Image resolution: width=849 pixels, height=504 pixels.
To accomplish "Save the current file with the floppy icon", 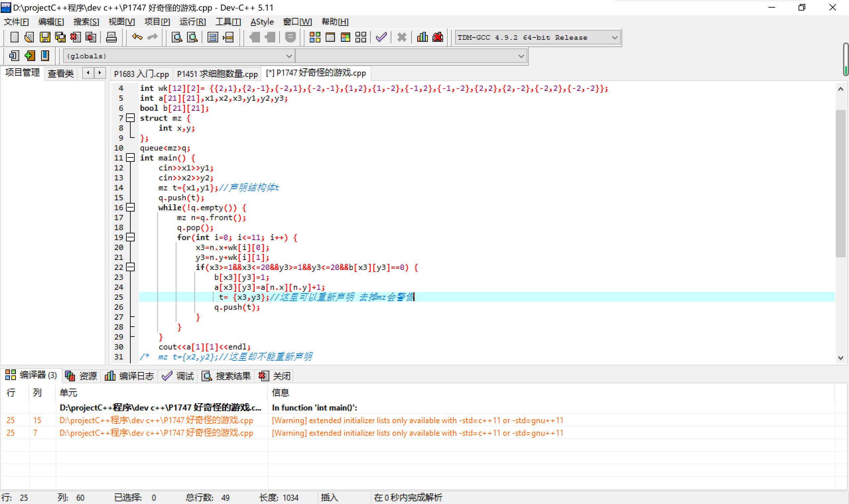I will [45, 37].
